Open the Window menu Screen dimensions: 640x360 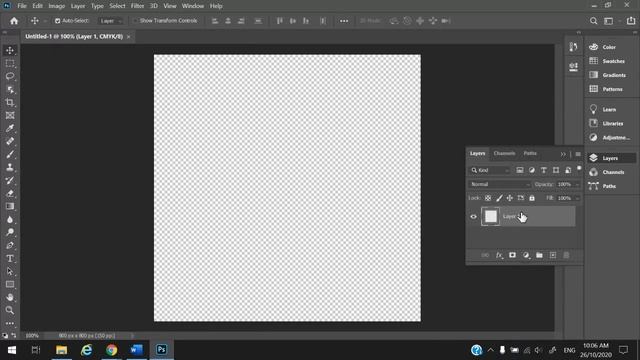pos(193,6)
